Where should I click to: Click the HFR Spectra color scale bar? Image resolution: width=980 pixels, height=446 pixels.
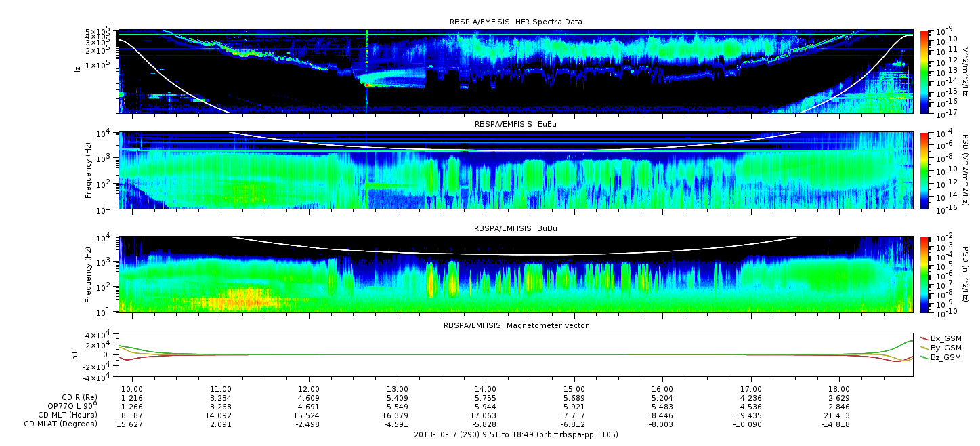(x=924, y=71)
